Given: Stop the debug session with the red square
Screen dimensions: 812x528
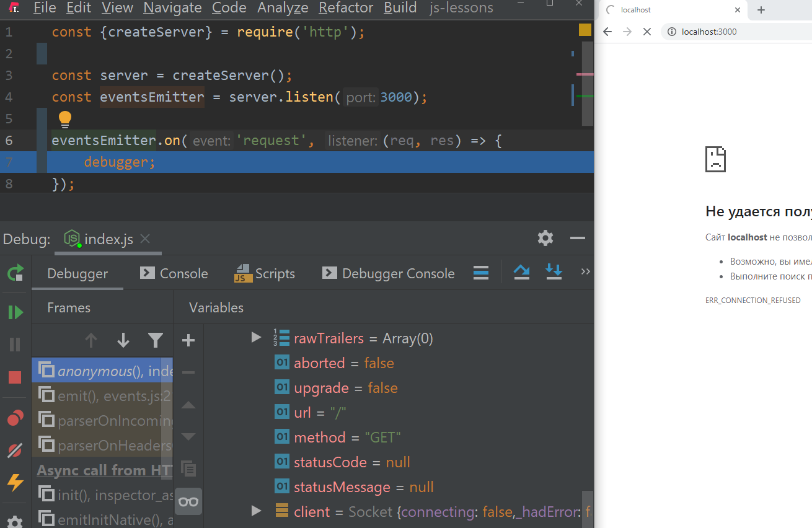Looking at the screenshot, I should [x=15, y=377].
